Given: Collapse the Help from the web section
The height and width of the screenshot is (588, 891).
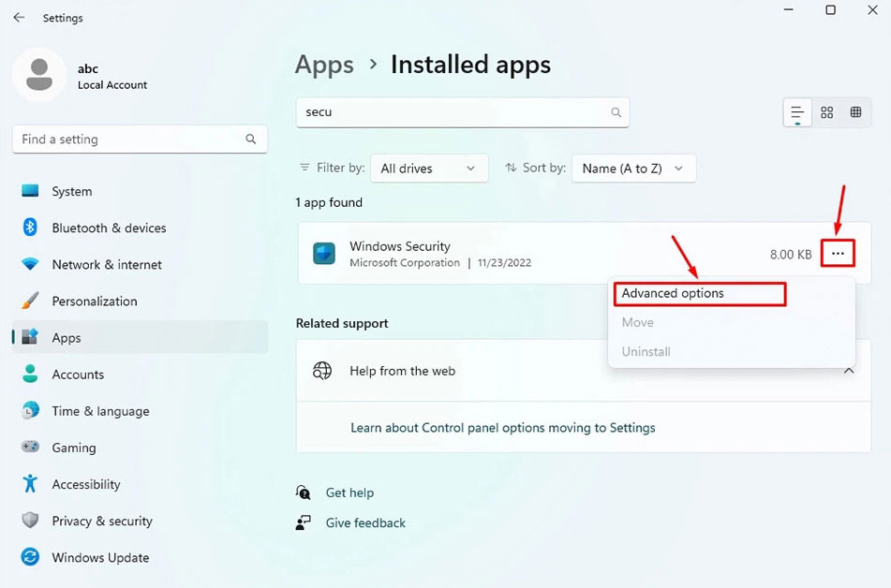Looking at the screenshot, I should tap(849, 370).
